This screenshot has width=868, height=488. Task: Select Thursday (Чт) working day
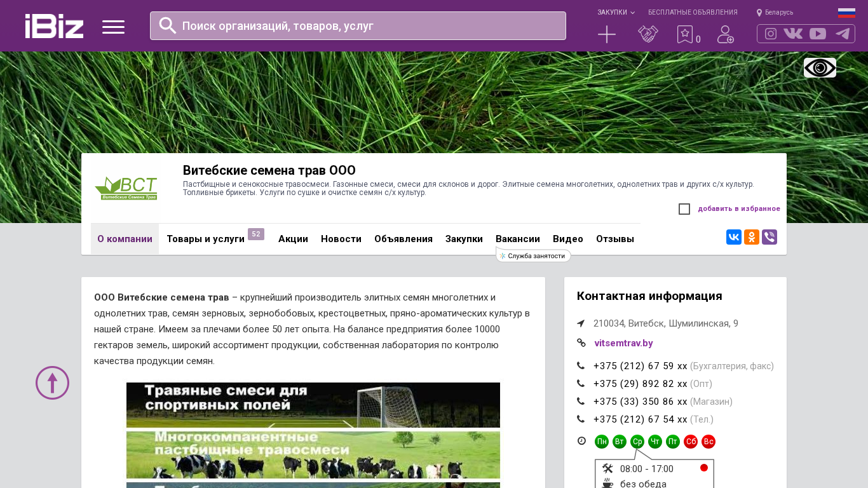(x=655, y=442)
